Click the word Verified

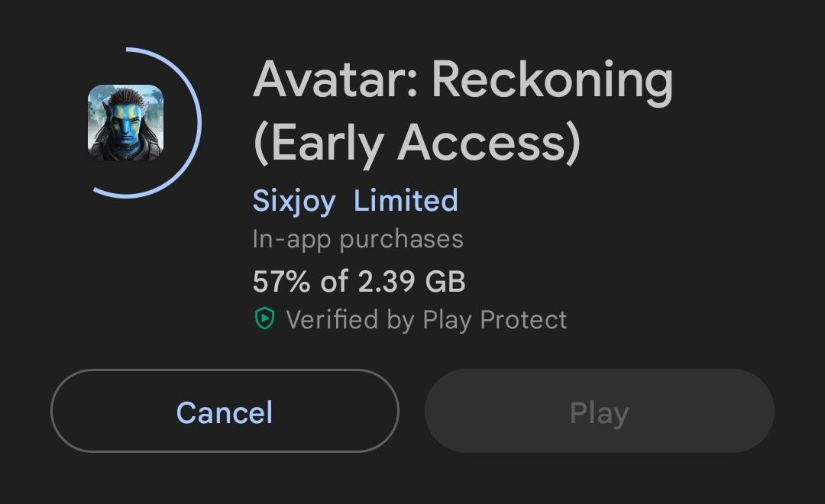point(333,319)
